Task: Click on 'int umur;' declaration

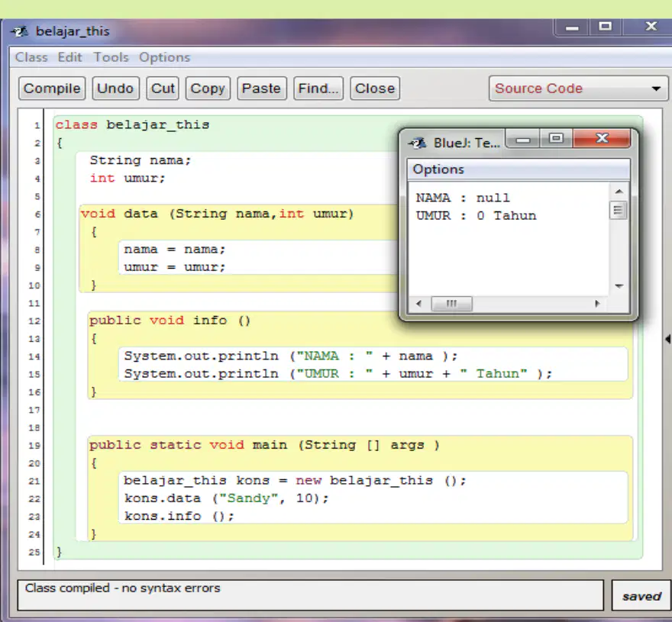Action: [128, 178]
